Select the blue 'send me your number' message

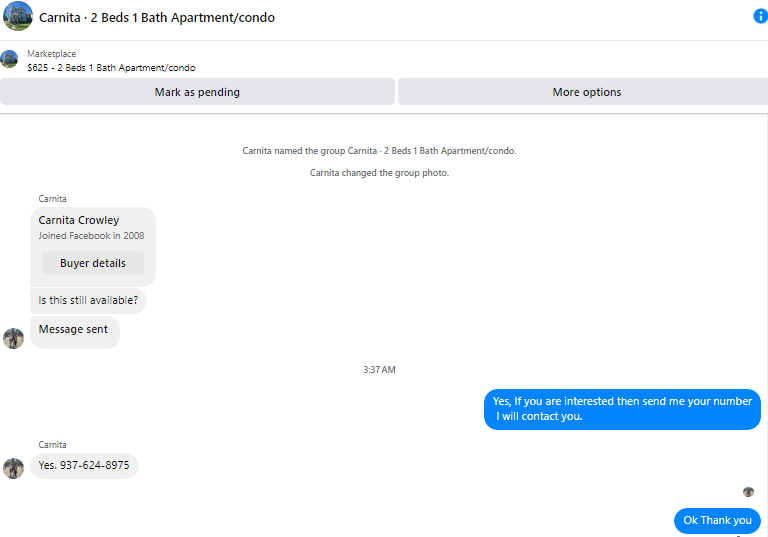point(622,409)
